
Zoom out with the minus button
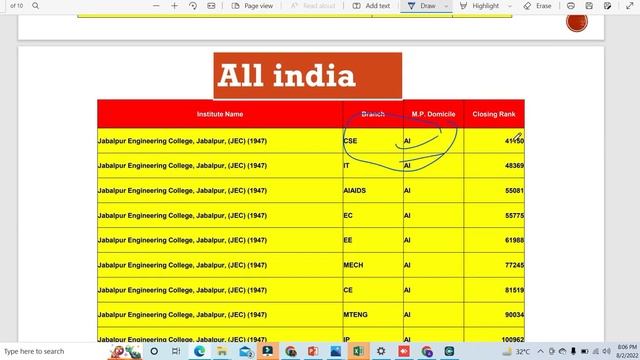[156, 6]
